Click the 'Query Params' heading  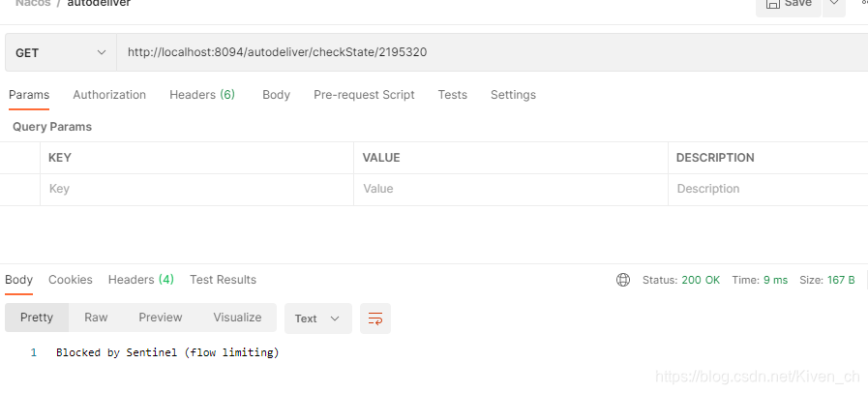[x=52, y=127]
